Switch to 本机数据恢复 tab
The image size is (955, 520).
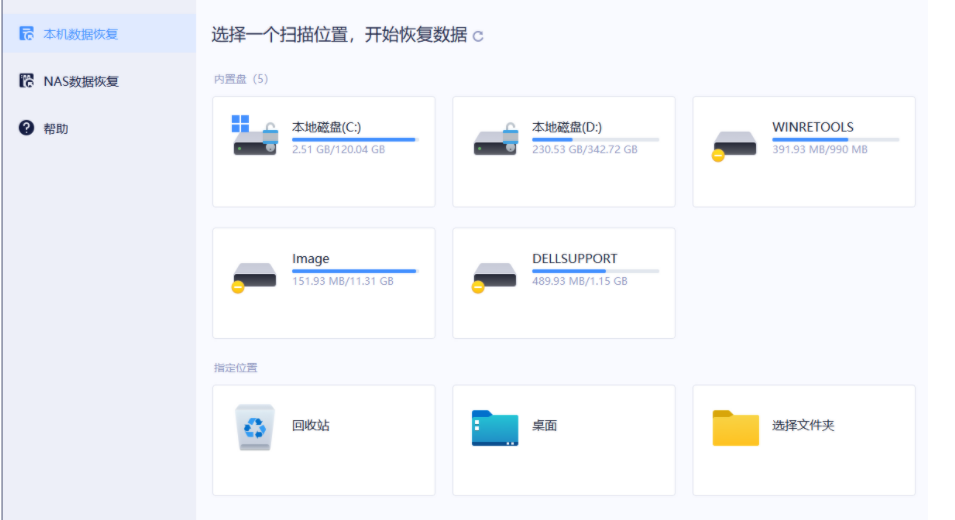point(80,34)
